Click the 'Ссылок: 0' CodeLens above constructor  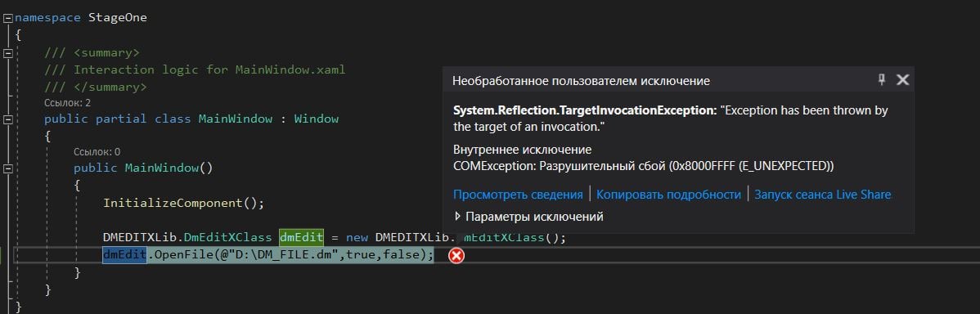pos(97,152)
